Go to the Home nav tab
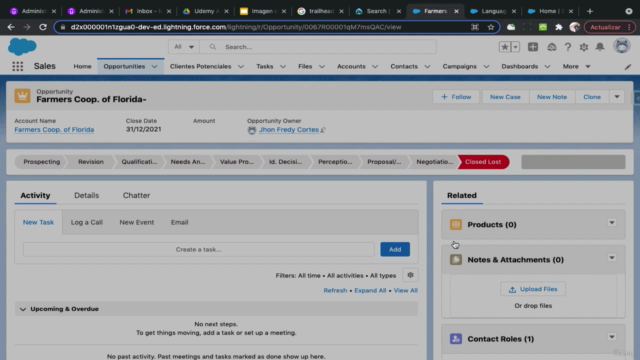This screenshot has width=640, height=360. (x=82, y=67)
